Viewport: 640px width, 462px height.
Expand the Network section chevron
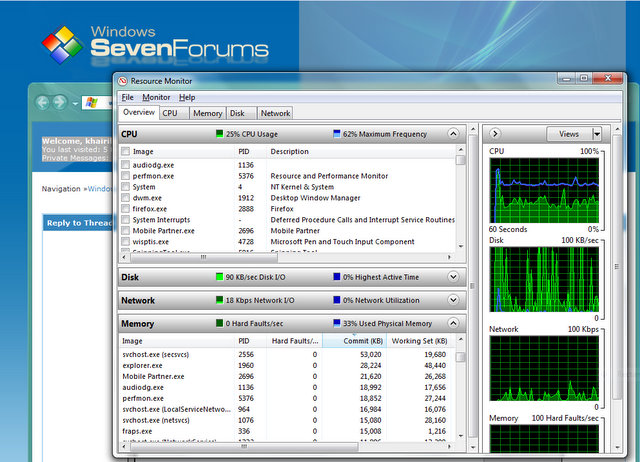[453, 300]
